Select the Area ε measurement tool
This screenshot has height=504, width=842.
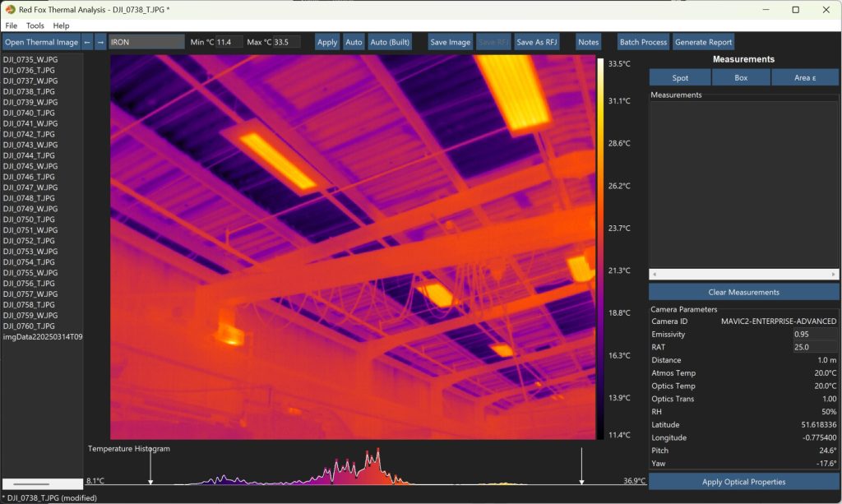(x=805, y=78)
